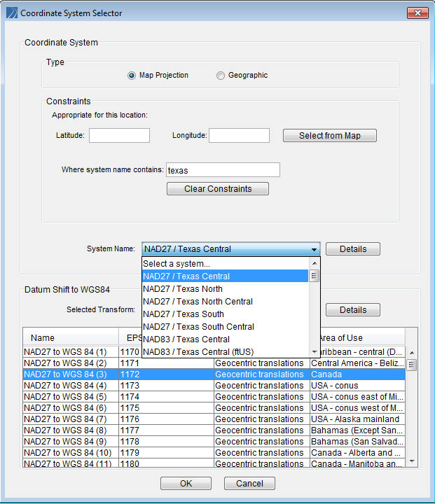Click the Longitude input field
The height and width of the screenshot is (504, 435).
[239, 135]
